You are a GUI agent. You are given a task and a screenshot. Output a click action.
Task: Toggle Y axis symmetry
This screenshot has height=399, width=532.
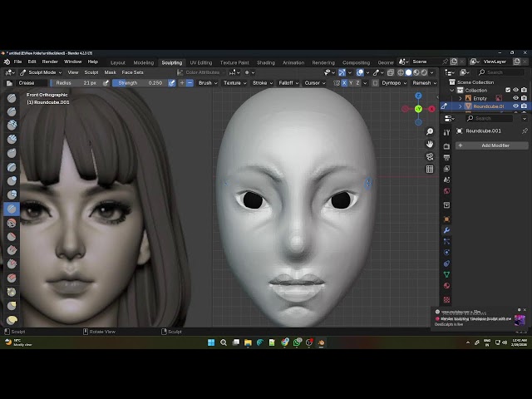click(x=351, y=83)
